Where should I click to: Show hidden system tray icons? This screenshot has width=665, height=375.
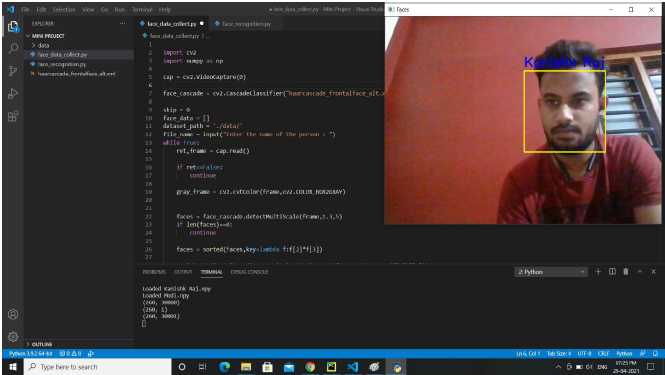point(558,367)
